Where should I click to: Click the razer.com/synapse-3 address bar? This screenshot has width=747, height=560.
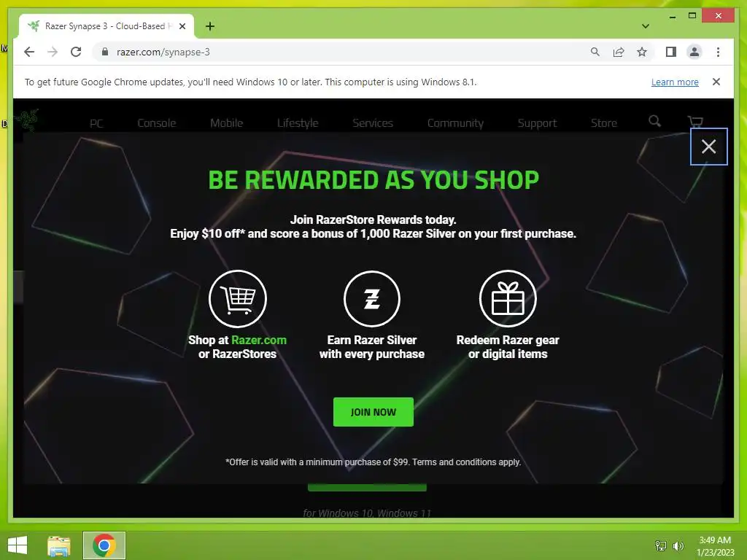pyautogui.click(x=343, y=52)
